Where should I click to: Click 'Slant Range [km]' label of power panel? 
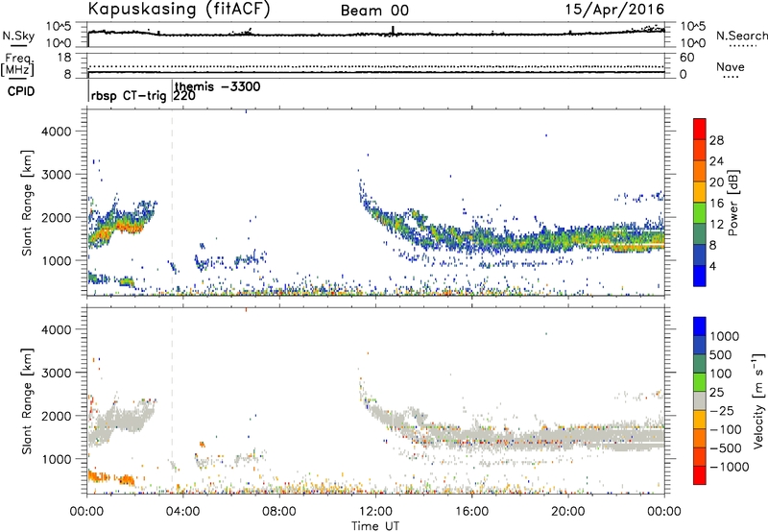27,203
